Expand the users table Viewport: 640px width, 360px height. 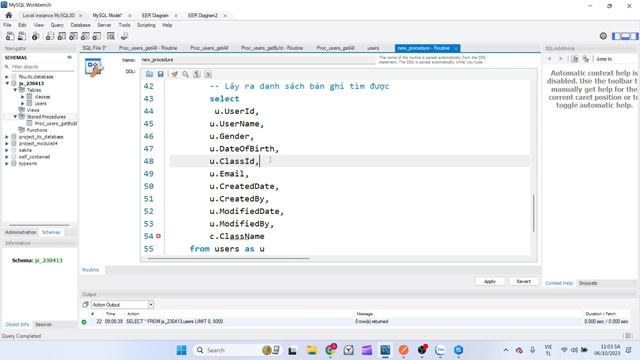tap(23, 104)
